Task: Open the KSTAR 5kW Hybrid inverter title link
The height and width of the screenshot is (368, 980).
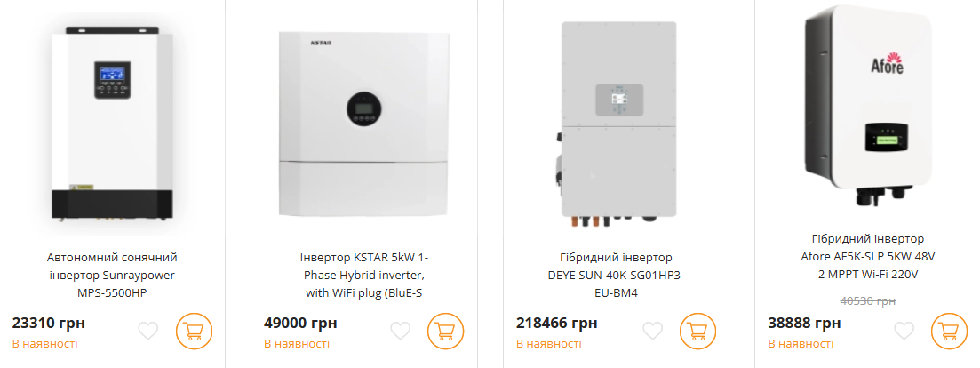Action: click(364, 274)
